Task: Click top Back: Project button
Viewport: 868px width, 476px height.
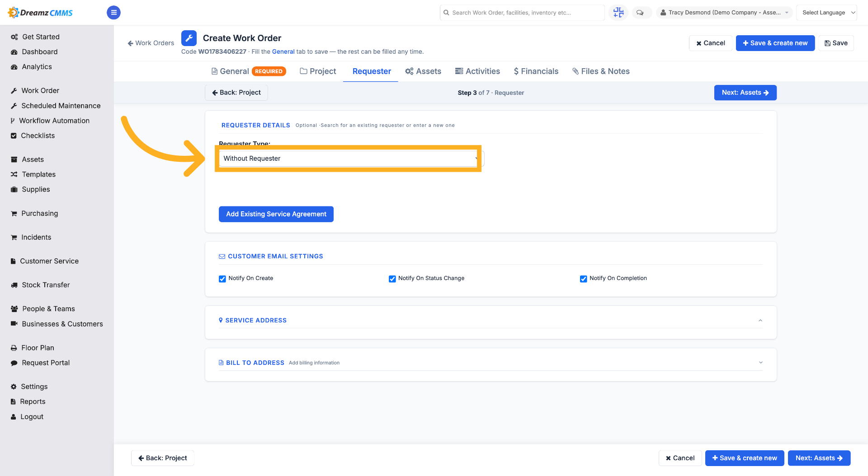Action: click(x=236, y=93)
